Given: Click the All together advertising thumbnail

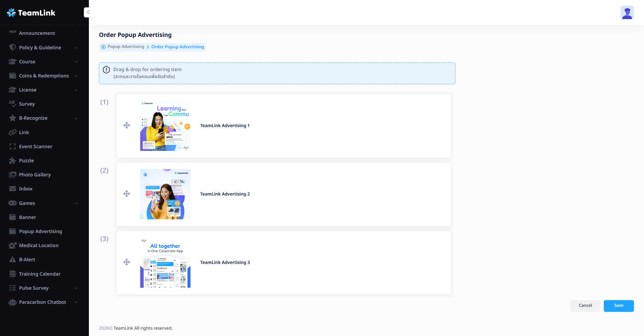Looking at the screenshot, I should point(165,263).
